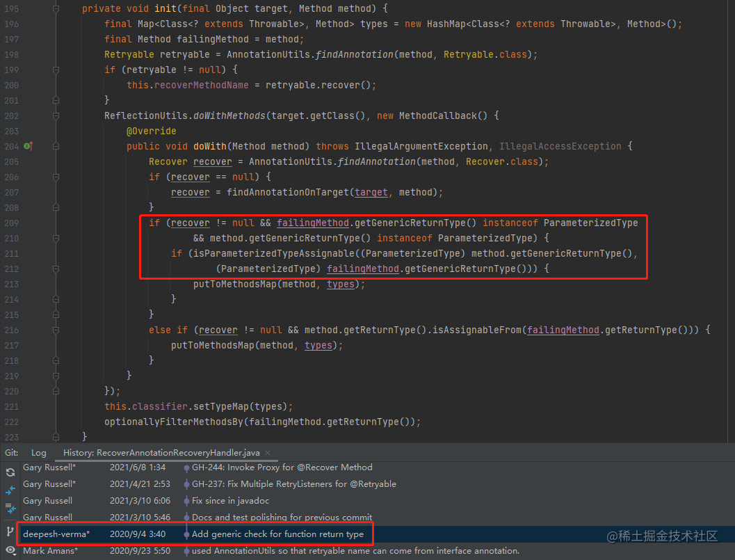Collapse the else if block fold at line 216
The width and height of the screenshot is (735, 560).
point(56,330)
